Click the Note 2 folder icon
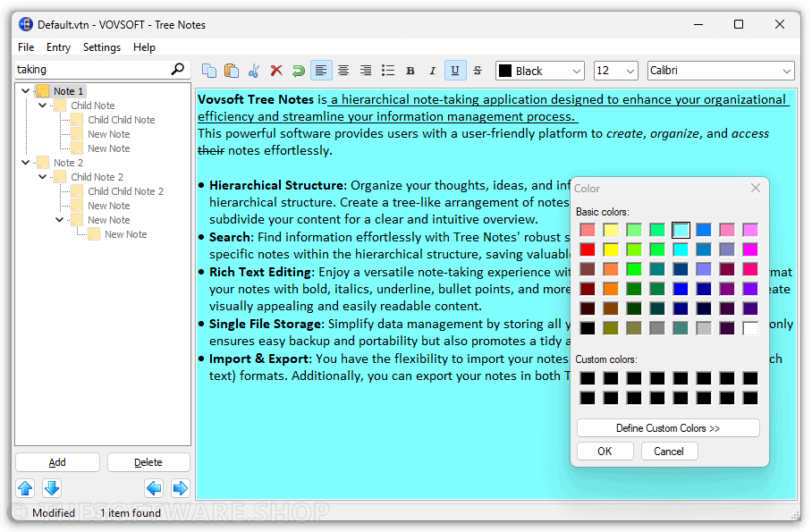This screenshot has width=812, height=532. tap(43, 163)
